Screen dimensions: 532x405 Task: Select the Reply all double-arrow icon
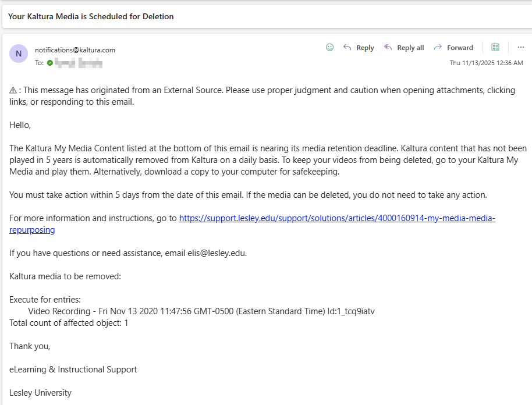pos(388,47)
